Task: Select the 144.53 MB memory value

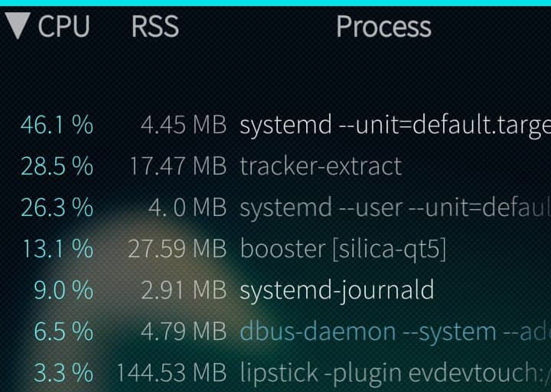Action: pos(171,373)
